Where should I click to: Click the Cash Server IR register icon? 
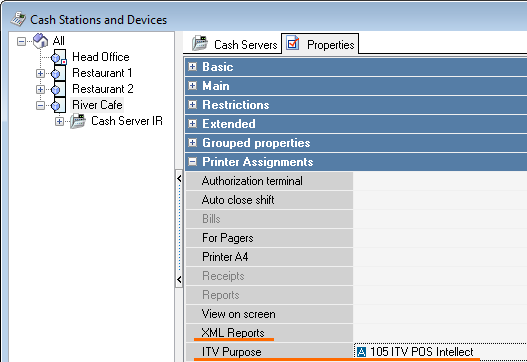pyautogui.click(x=78, y=121)
